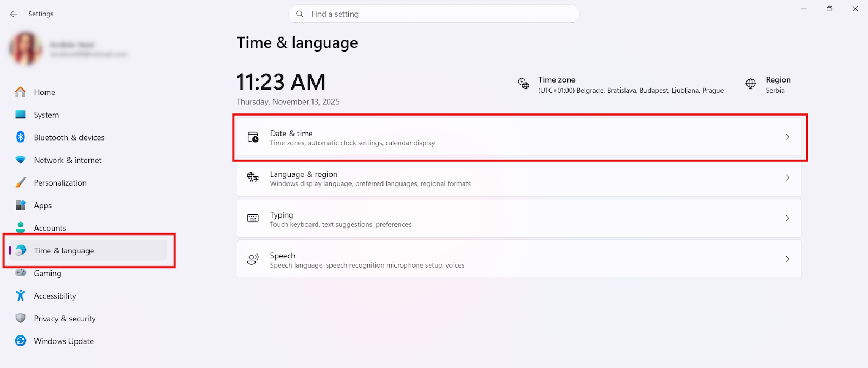Restore down the Settings window
This screenshot has width=868, height=368.
pyautogui.click(x=829, y=9)
